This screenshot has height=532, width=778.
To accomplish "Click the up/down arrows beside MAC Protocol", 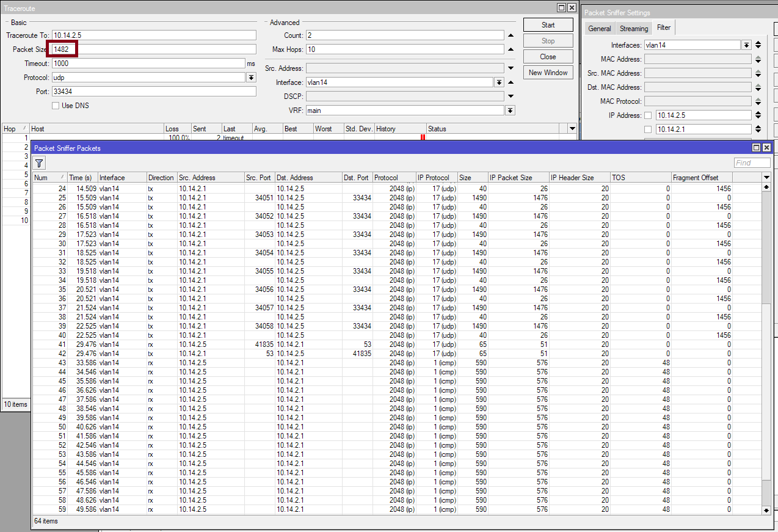I will point(758,101).
